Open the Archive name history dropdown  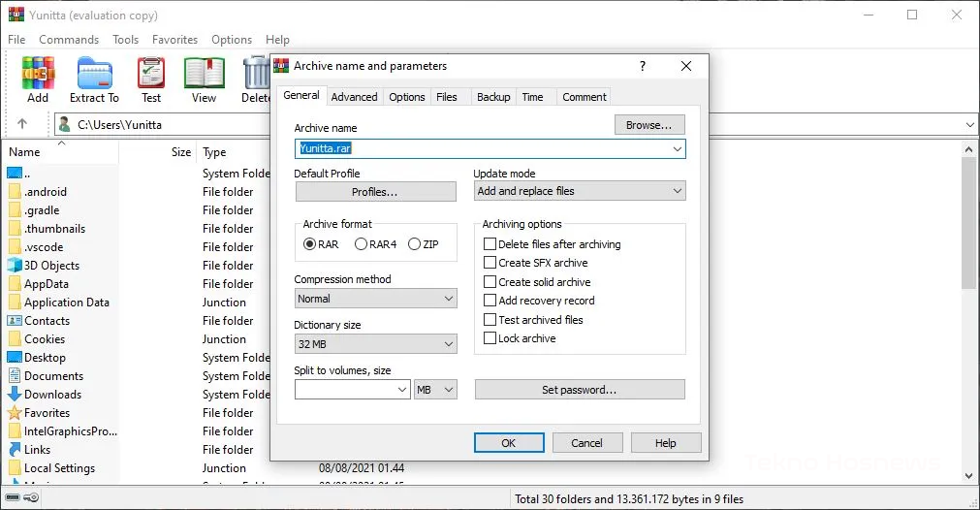(x=677, y=148)
